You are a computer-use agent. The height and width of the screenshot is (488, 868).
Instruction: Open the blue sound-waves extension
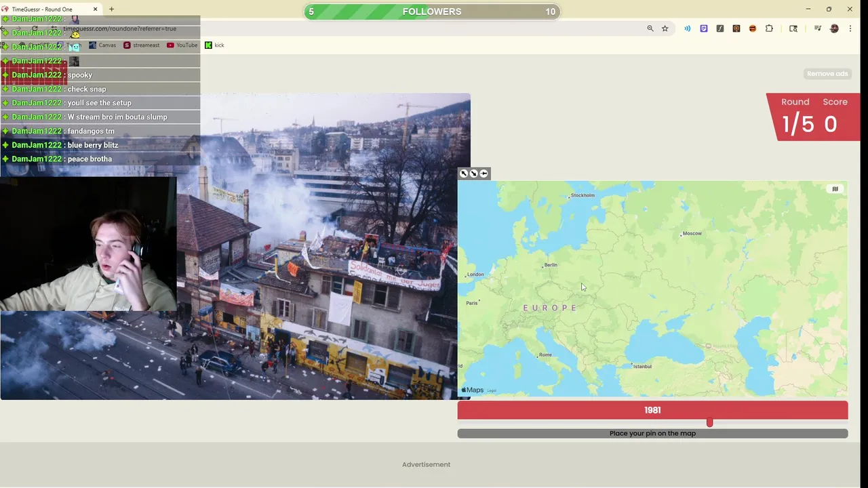pyautogui.click(x=688, y=28)
